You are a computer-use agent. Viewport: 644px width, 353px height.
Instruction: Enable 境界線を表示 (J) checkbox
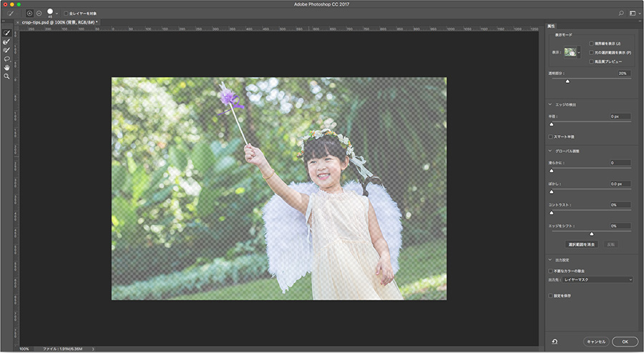point(592,44)
